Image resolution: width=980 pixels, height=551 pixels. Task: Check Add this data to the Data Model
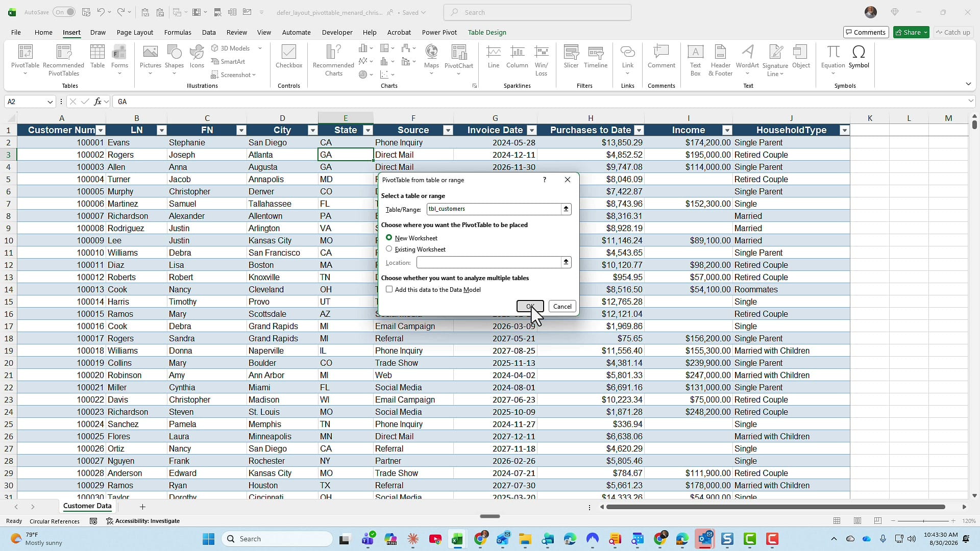389,289
